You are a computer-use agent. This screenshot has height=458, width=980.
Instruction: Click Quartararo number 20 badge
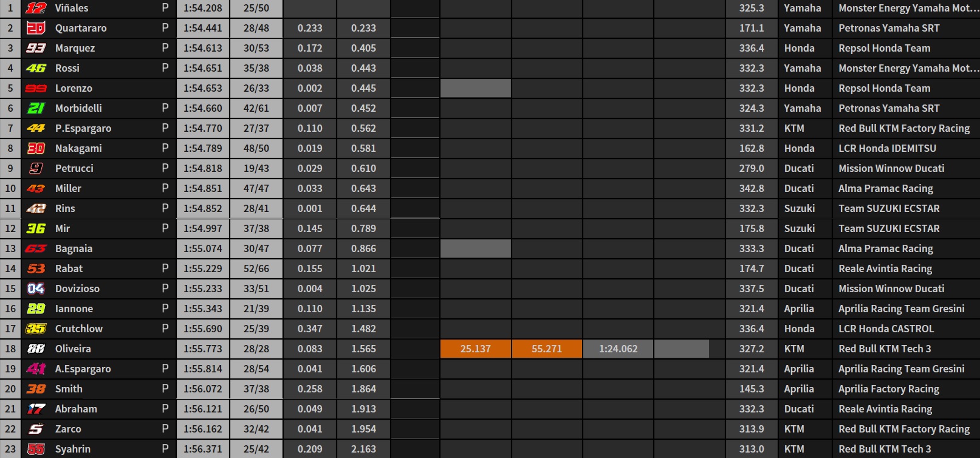coord(36,28)
